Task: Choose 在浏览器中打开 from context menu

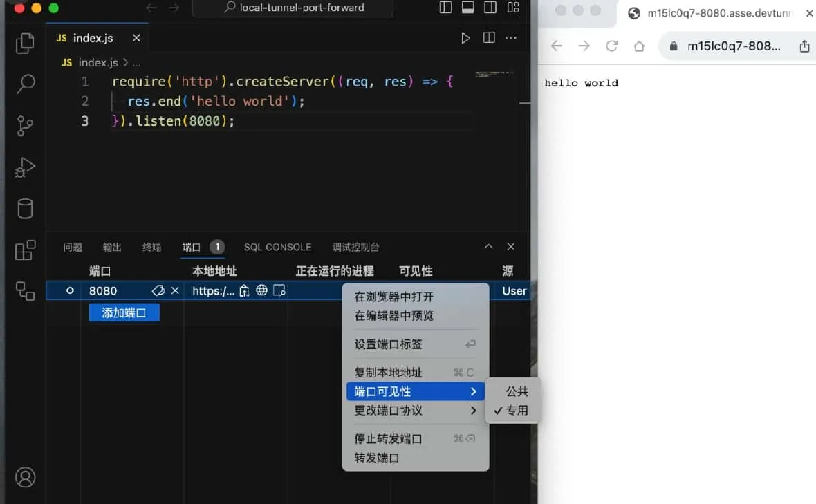Action: 394,297
